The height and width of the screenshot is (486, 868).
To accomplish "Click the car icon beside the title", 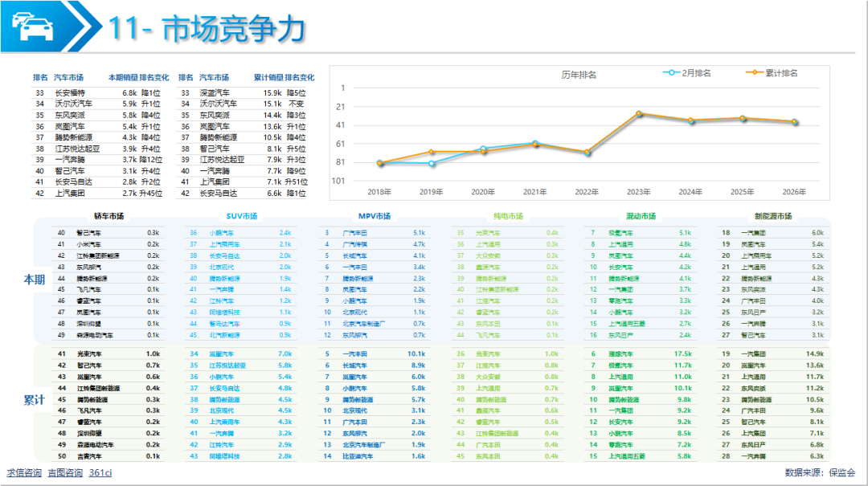I will click(33, 27).
